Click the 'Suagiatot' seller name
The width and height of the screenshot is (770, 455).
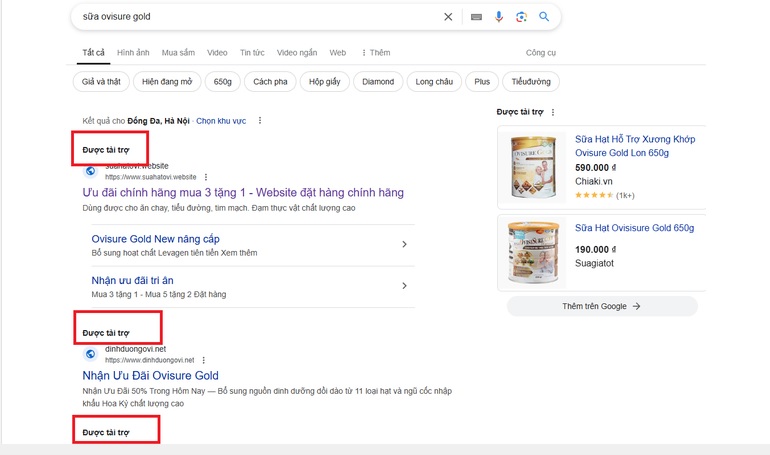tap(594, 263)
